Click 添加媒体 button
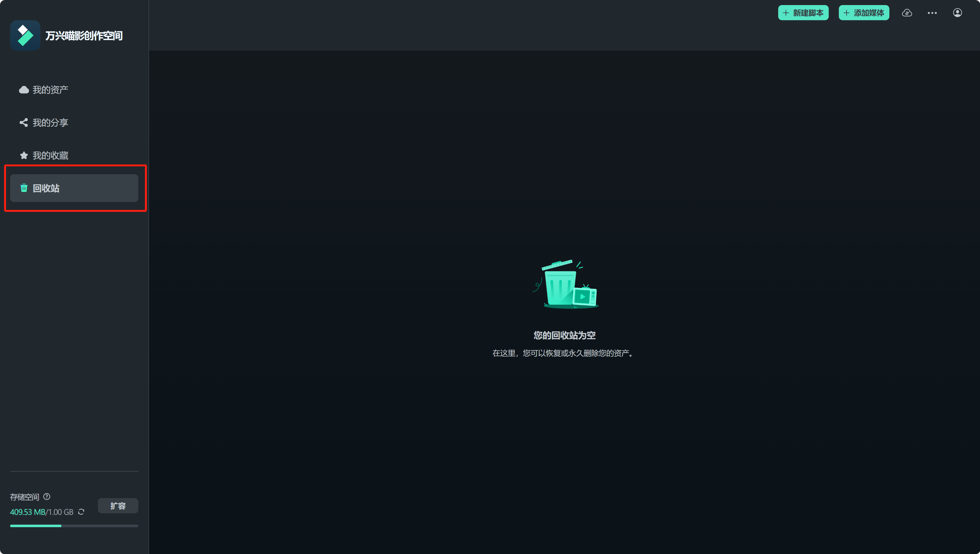 pos(863,13)
